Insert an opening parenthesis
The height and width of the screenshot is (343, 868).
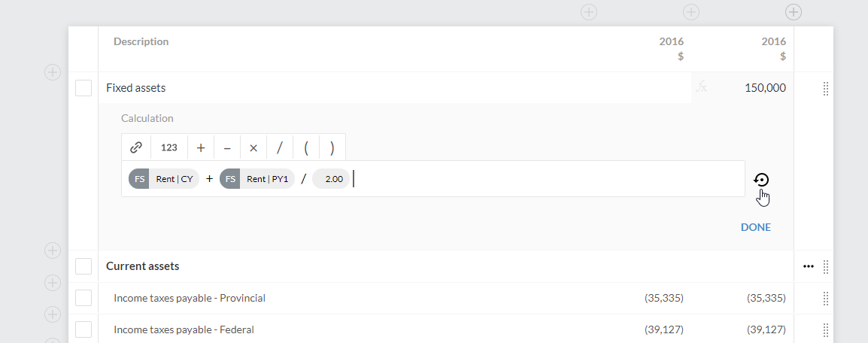pos(306,147)
